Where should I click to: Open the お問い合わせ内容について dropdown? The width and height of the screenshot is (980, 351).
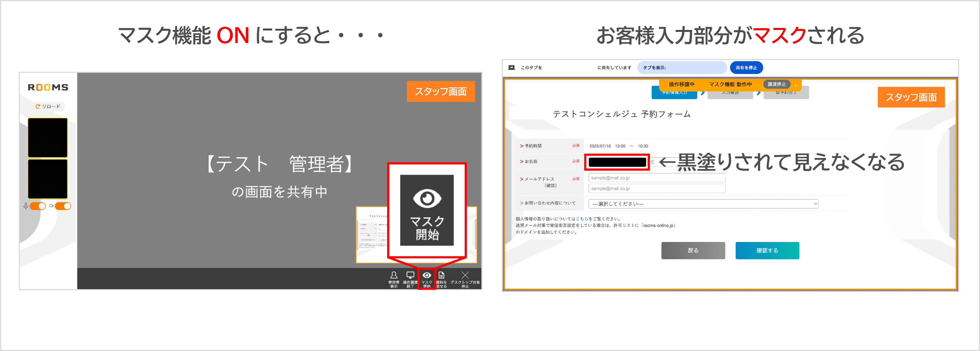click(x=703, y=204)
